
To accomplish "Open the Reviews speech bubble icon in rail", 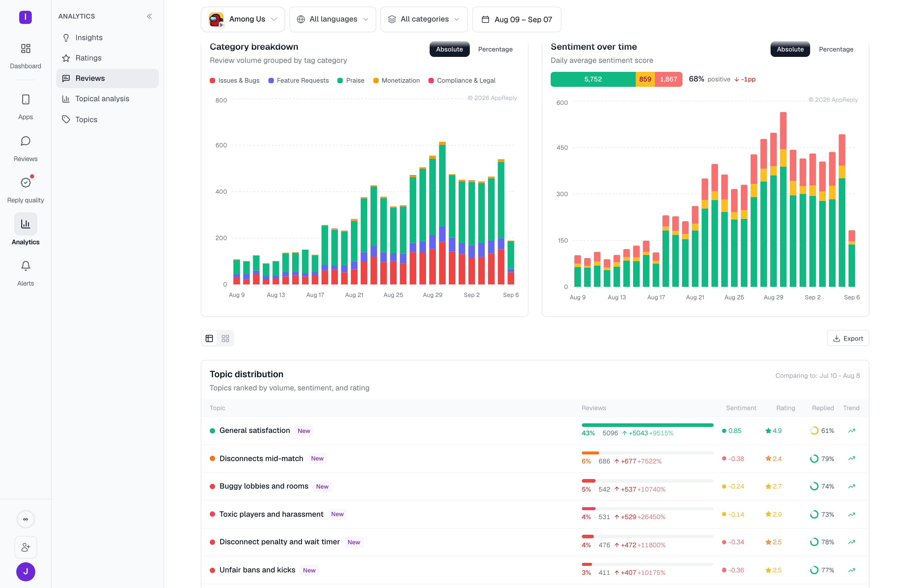I will [x=25, y=141].
